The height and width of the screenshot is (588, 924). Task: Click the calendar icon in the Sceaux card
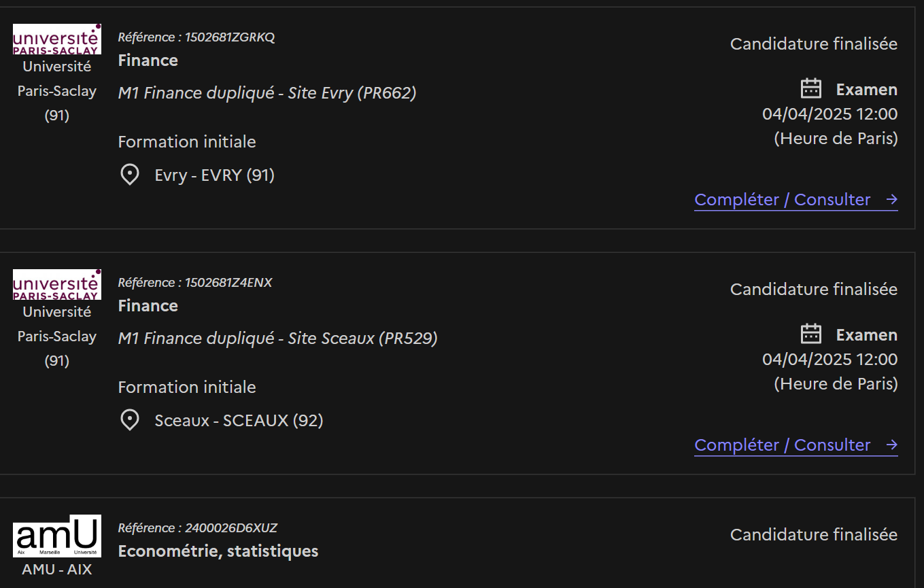coord(811,334)
